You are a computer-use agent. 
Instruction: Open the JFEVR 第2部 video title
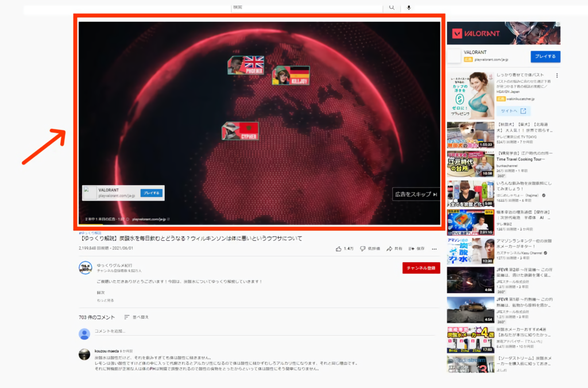(x=524, y=272)
